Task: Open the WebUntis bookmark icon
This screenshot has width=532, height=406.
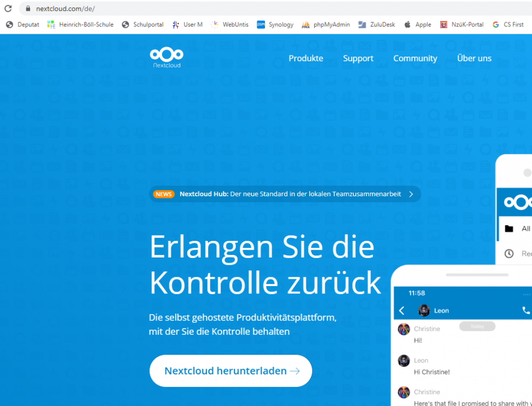Action: pyautogui.click(x=215, y=24)
